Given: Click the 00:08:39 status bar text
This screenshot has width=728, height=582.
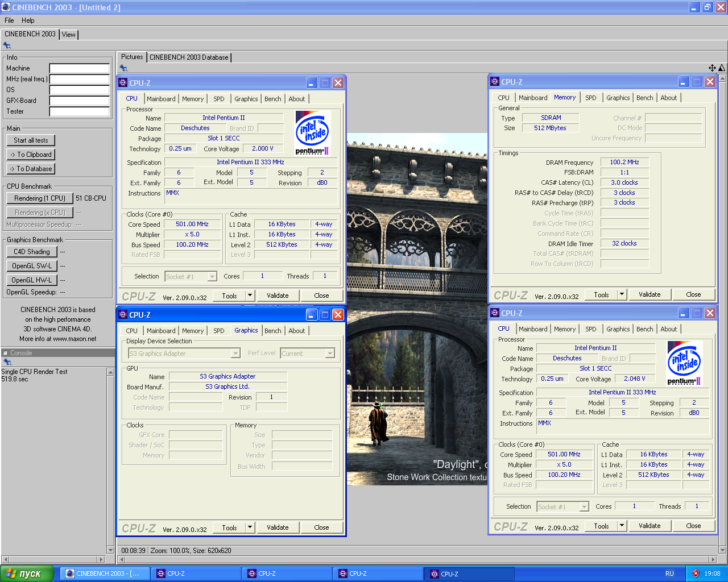Looking at the screenshot, I should point(133,551).
